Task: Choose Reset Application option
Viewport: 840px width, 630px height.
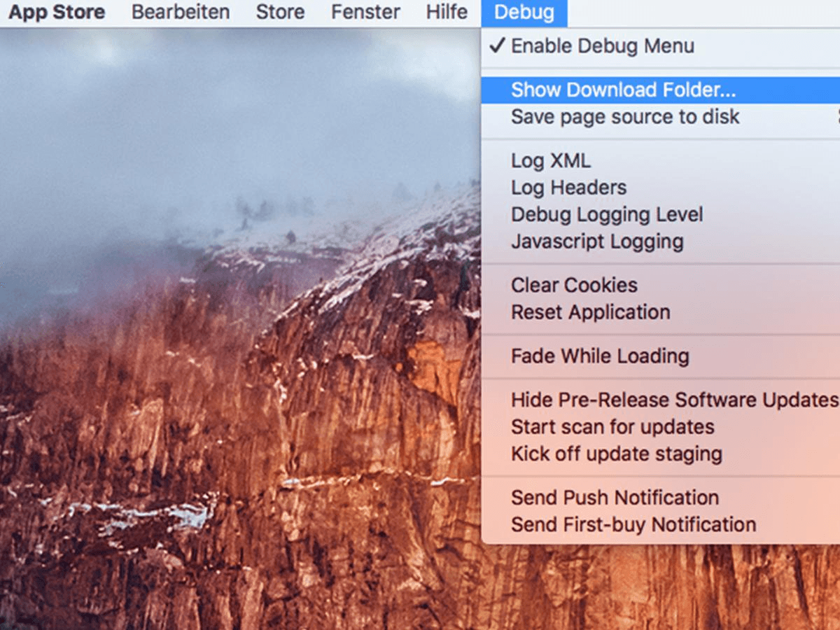Action: pyautogui.click(x=590, y=312)
